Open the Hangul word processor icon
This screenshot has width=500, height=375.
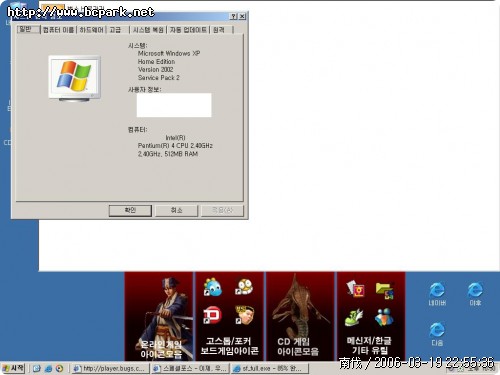pyautogui.click(x=355, y=288)
